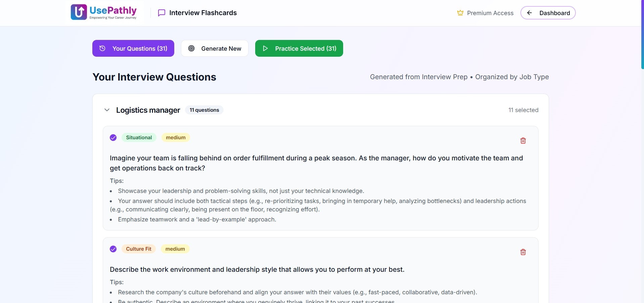Click the Logistics manager heading
Image resolution: width=644 pixels, height=303 pixels.
[148, 110]
